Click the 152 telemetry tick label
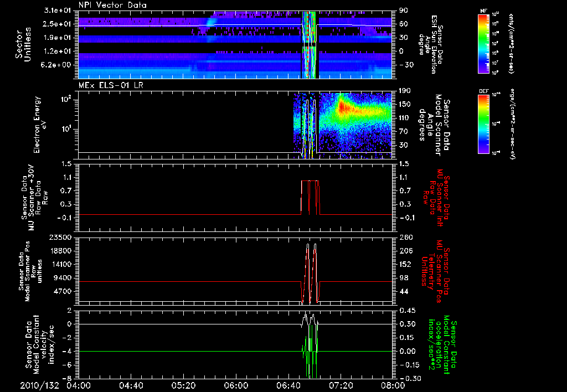Image resolution: width=567 pixels, height=392 pixels. pyautogui.click(x=405, y=264)
